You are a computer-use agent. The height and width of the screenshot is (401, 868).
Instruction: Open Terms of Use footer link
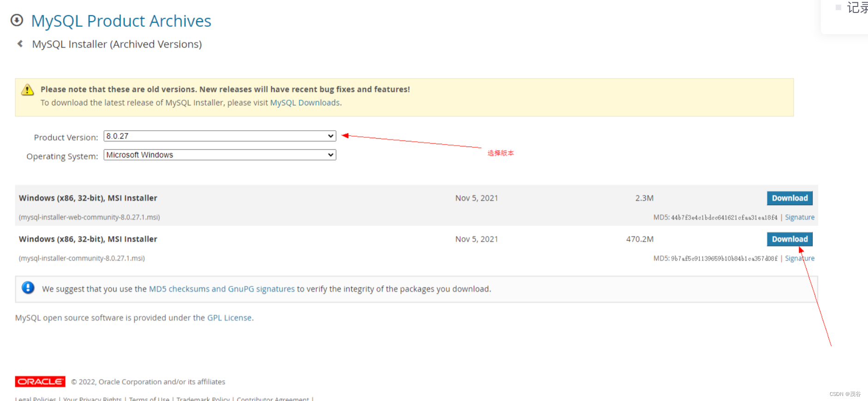click(149, 399)
